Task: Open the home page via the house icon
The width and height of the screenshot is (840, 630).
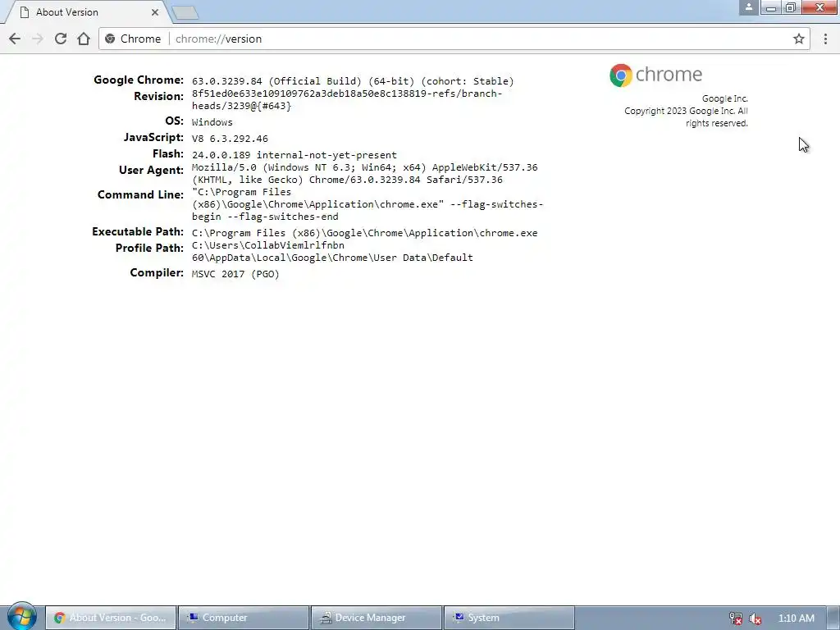Action: (x=84, y=39)
